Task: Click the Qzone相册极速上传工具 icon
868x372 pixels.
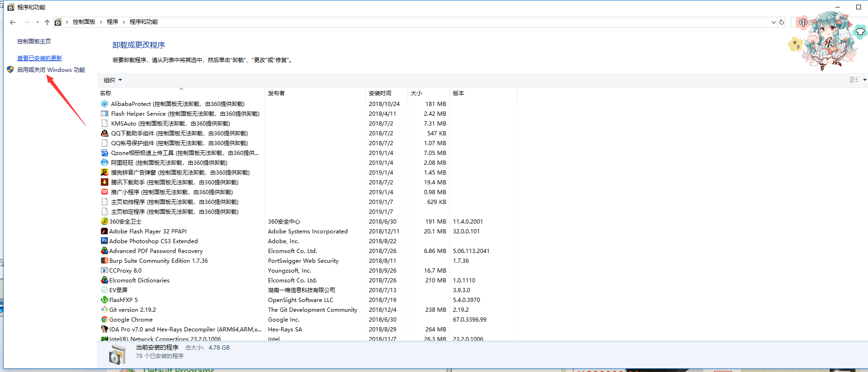Action: (105, 153)
